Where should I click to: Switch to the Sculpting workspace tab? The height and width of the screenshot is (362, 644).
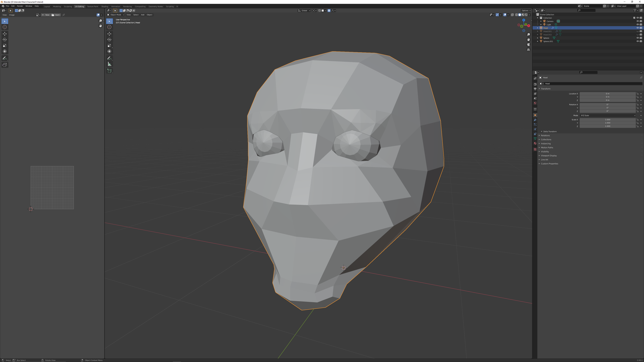(x=68, y=7)
